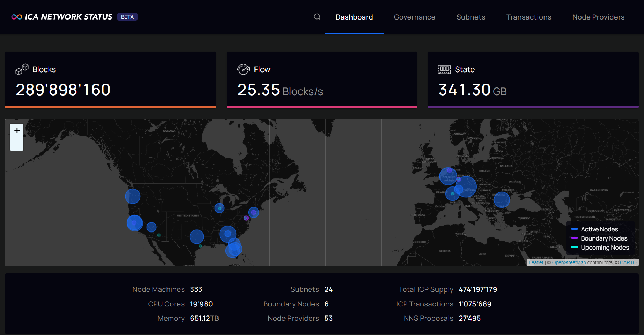Click the Boundary Nodes value 6
This screenshot has width=644, height=335.
point(326,304)
